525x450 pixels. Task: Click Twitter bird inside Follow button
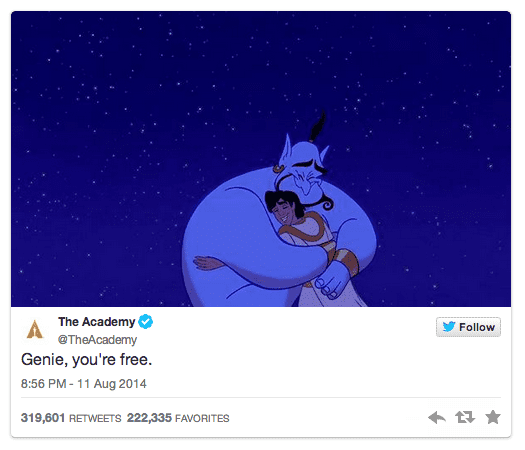coord(449,326)
